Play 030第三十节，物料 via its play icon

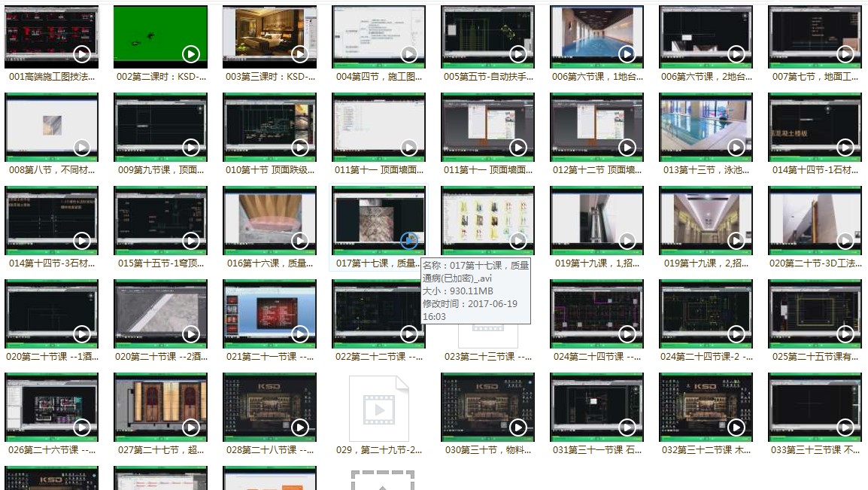pos(518,428)
